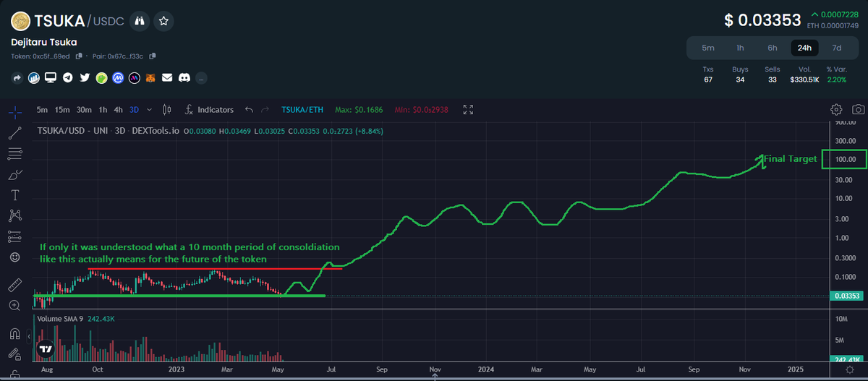Viewport: 868px width, 381px height.
Task: Expand the interval dropdown chevron
Action: click(149, 110)
